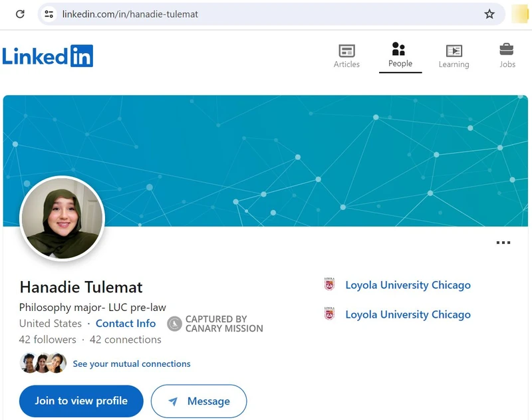
Task: Click second Loyola University crest icon
Action: pyautogui.click(x=329, y=314)
